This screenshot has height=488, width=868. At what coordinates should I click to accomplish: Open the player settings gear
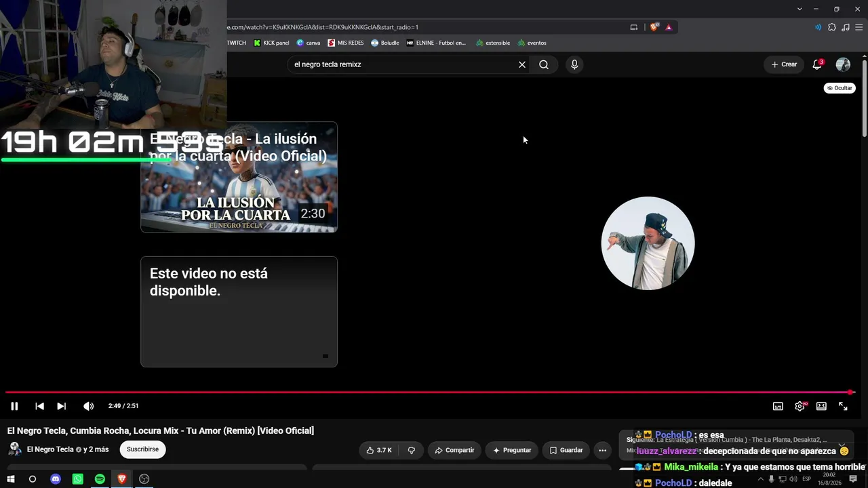click(800, 406)
